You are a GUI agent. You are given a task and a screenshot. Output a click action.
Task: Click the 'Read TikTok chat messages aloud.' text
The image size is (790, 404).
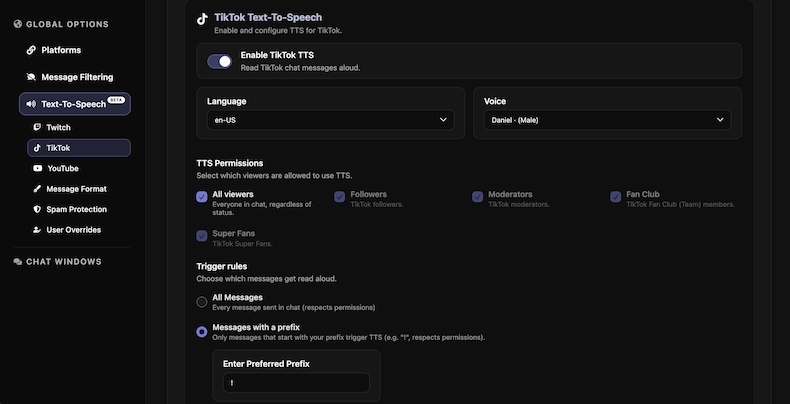(x=300, y=68)
